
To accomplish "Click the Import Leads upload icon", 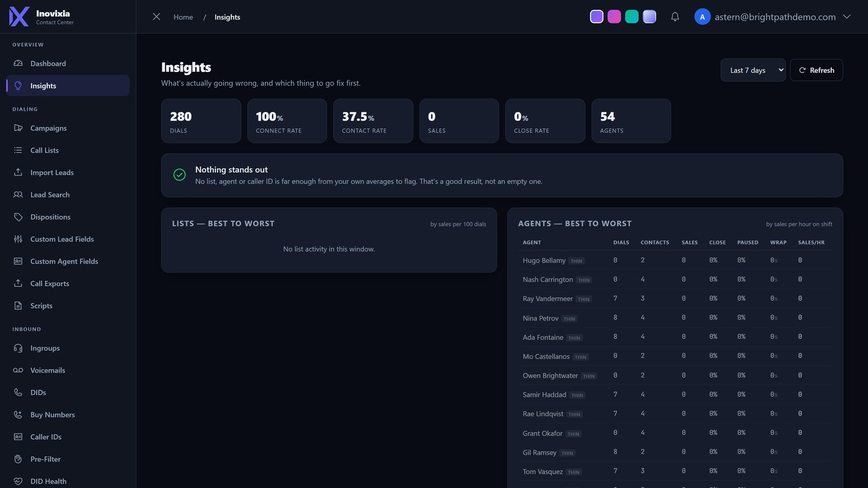I will (18, 172).
